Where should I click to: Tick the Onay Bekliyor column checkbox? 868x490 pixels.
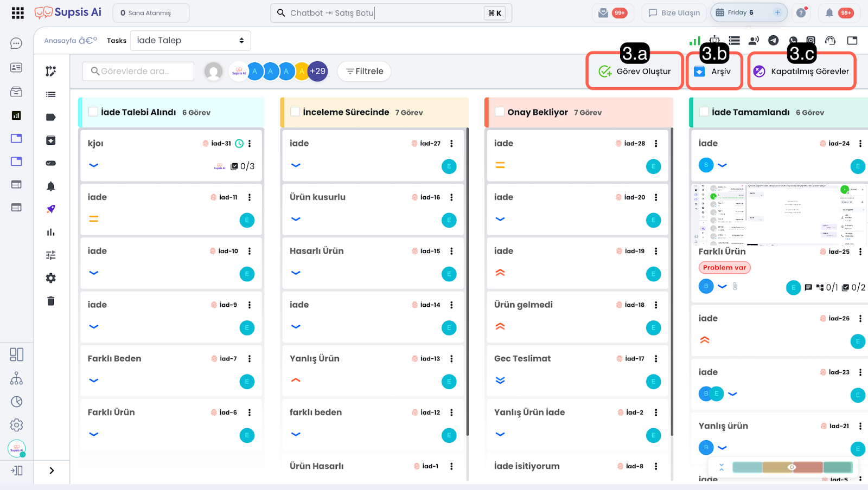click(500, 112)
